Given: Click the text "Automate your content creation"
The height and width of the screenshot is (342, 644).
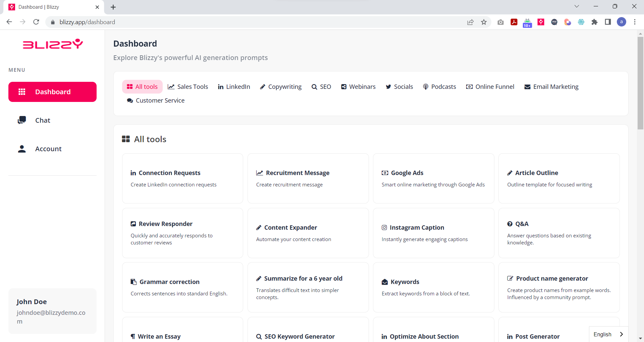Looking at the screenshot, I should 293,239.
